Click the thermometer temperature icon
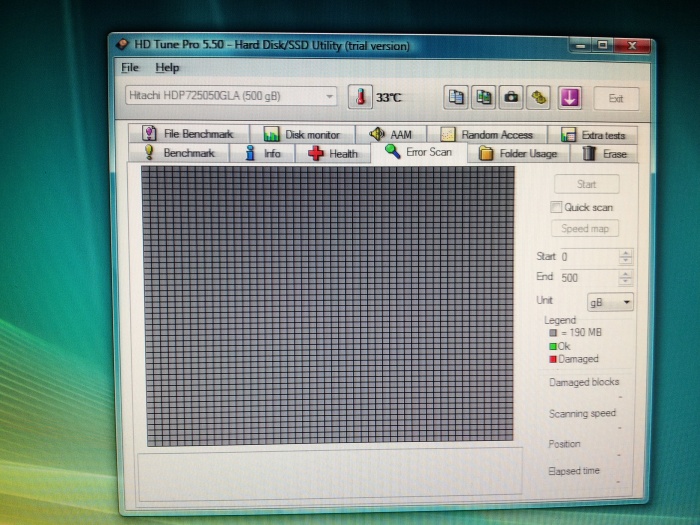Viewport: 700px width, 525px height. (360, 97)
